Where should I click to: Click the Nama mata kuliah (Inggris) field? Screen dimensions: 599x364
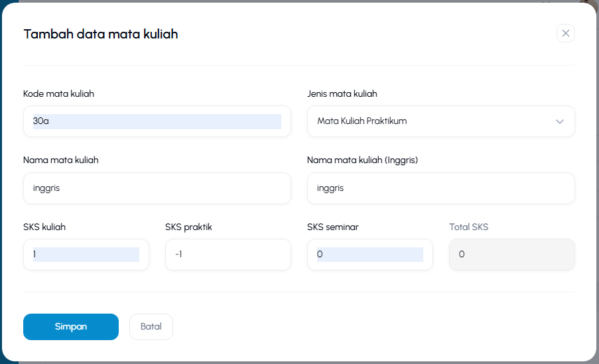(x=441, y=188)
